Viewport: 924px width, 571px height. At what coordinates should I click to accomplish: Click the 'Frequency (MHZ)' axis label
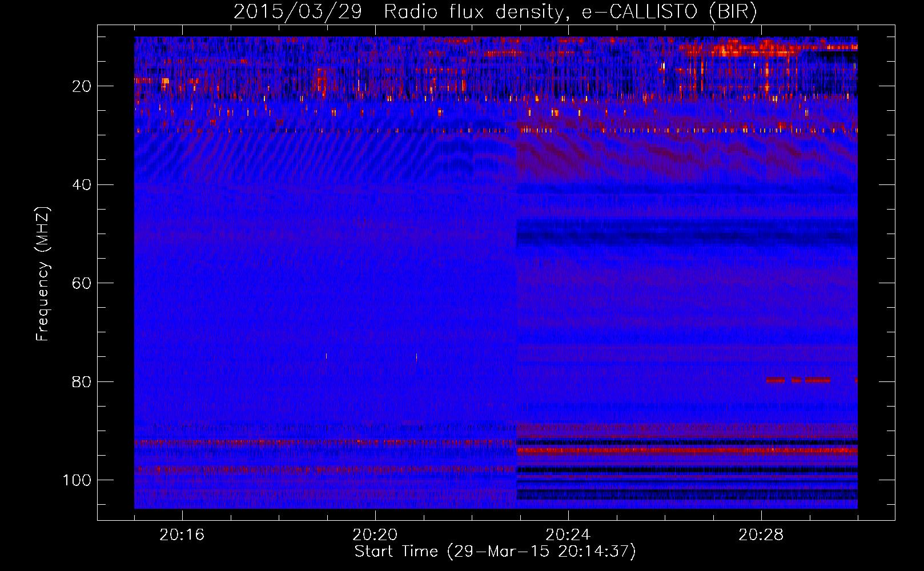click(43, 274)
